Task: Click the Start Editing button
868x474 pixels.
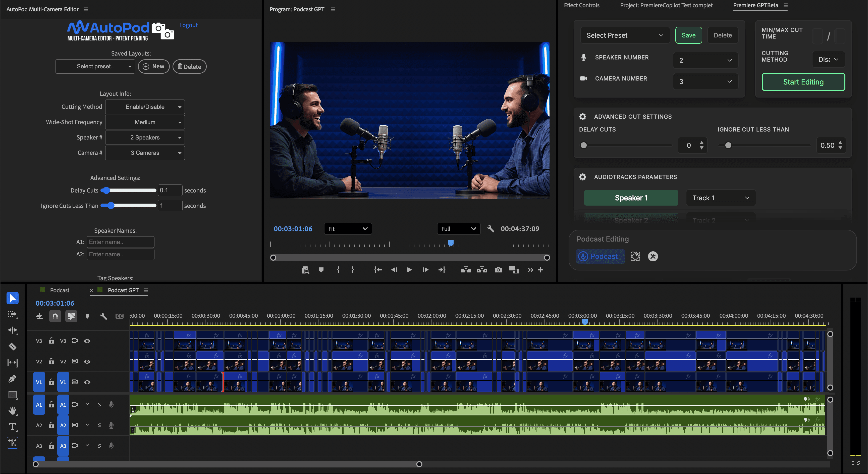Action: click(803, 82)
